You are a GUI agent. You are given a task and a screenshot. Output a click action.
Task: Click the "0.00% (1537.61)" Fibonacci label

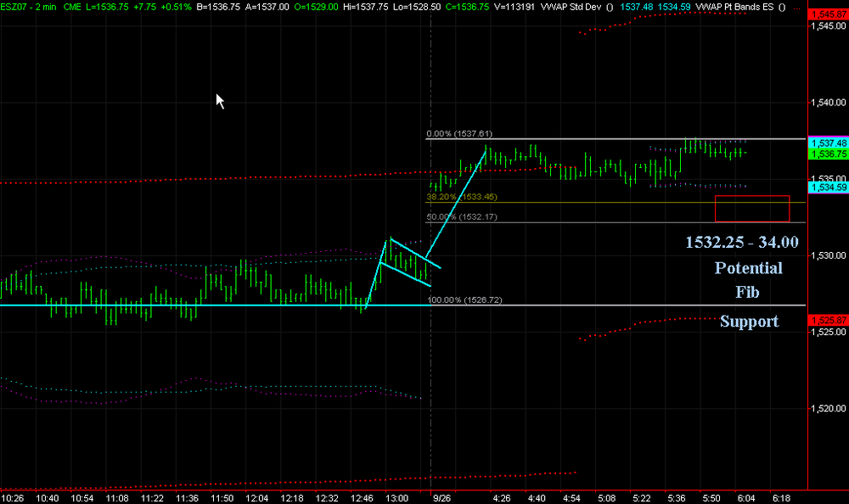(459, 134)
